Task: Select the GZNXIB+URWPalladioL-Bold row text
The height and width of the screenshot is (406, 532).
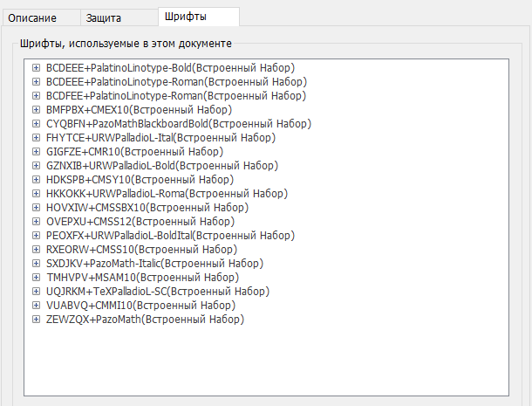Action: [162, 166]
